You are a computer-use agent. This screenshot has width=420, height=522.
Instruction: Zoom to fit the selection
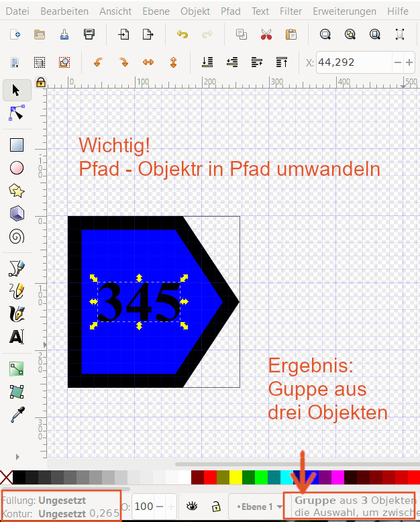[325, 34]
